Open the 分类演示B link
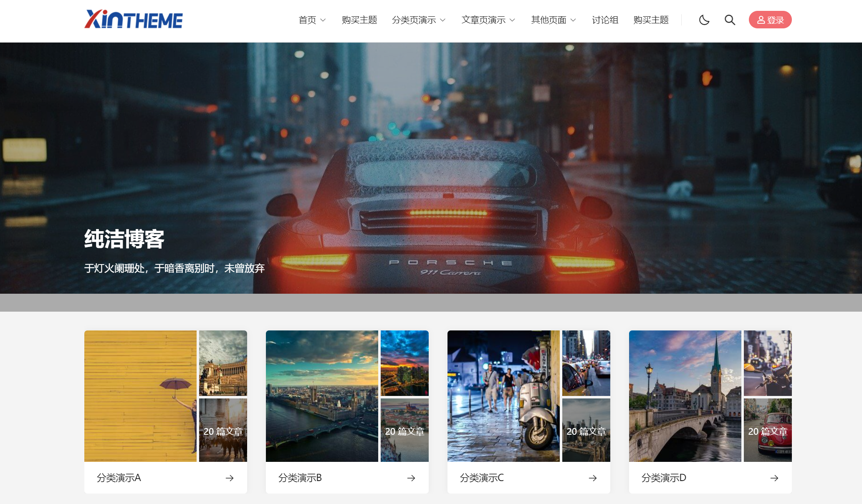The width and height of the screenshot is (862, 504). pos(300,478)
